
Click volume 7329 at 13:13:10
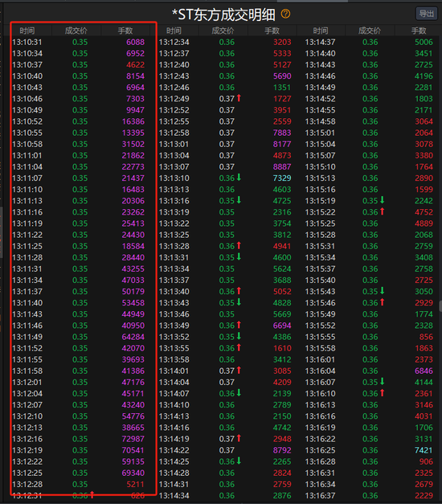click(282, 178)
